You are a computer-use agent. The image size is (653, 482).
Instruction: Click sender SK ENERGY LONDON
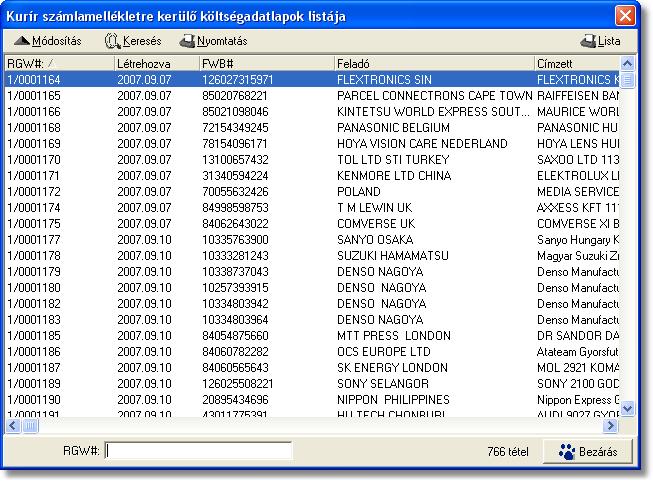coord(392,367)
